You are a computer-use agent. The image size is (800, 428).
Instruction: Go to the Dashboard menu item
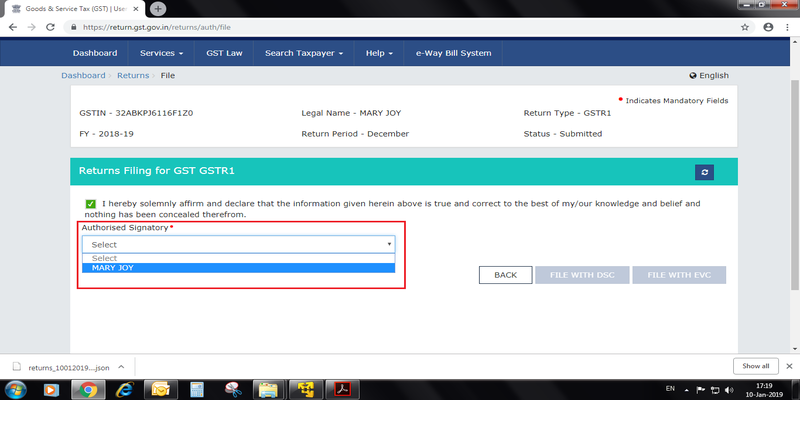pyautogui.click(x=95, y=53)
